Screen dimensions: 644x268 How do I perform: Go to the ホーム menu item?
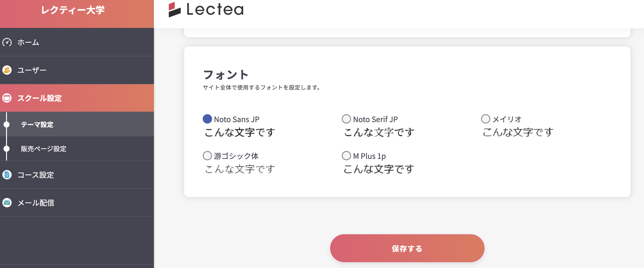[x=28, y=42]
